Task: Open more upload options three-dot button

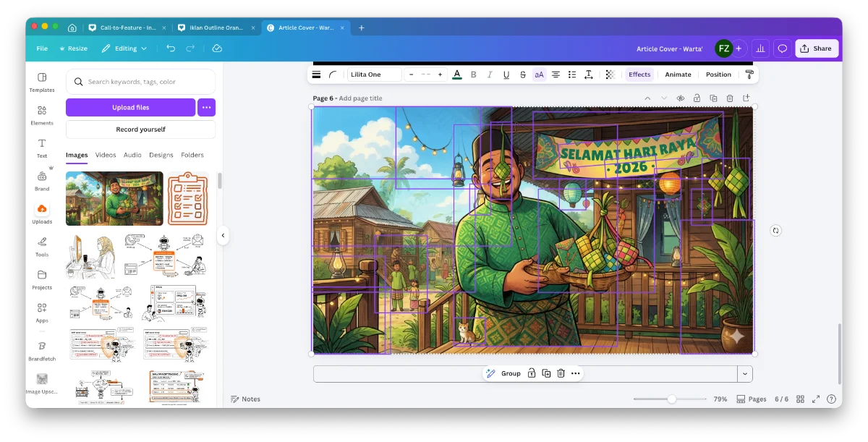Action: [206, 107]
